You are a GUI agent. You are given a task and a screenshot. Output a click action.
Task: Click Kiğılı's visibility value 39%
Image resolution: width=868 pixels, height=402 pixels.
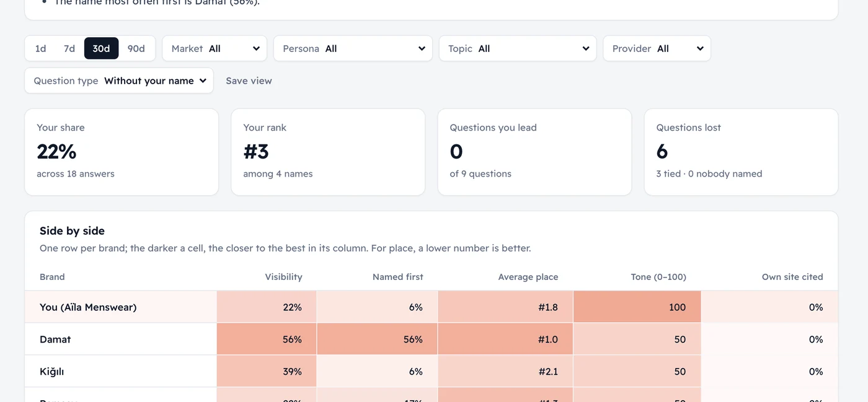coord(292,372)
